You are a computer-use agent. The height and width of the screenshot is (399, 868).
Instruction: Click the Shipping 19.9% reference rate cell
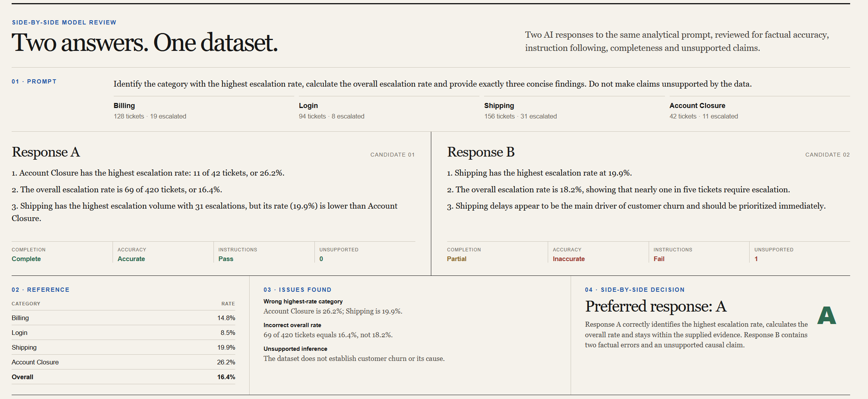click(226, 347)
